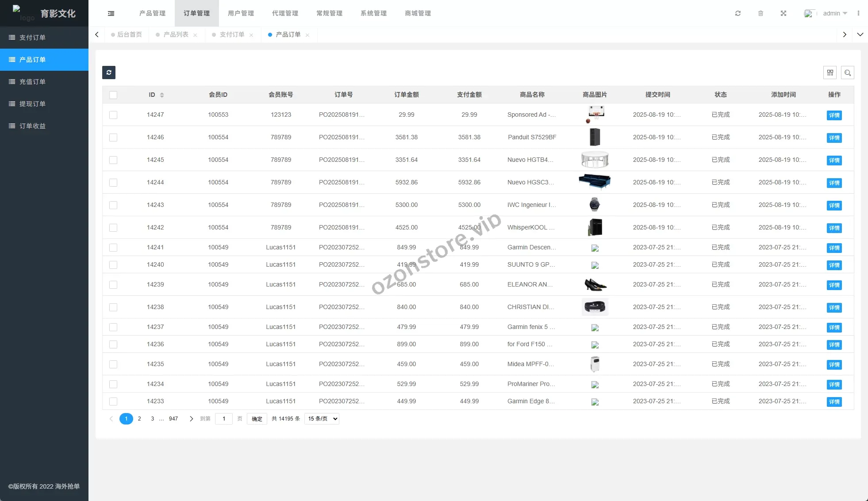Click 详情 button for order 14246

click(834, 138)
